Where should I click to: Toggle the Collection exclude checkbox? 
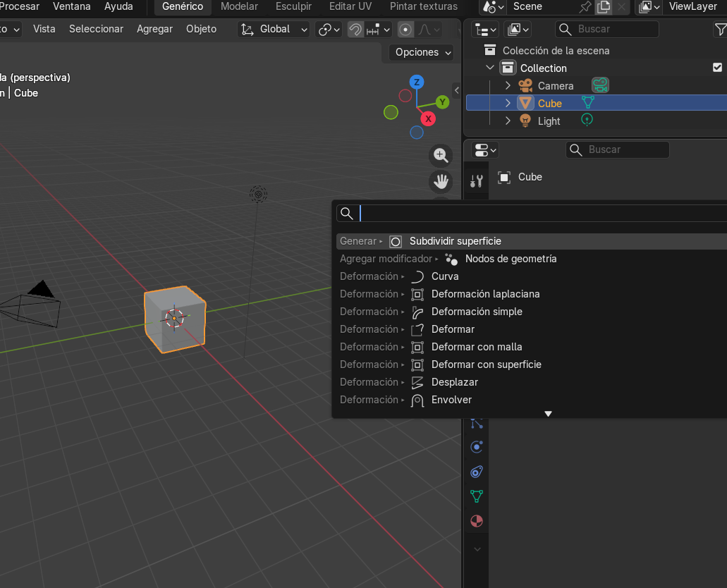[717, 68]
